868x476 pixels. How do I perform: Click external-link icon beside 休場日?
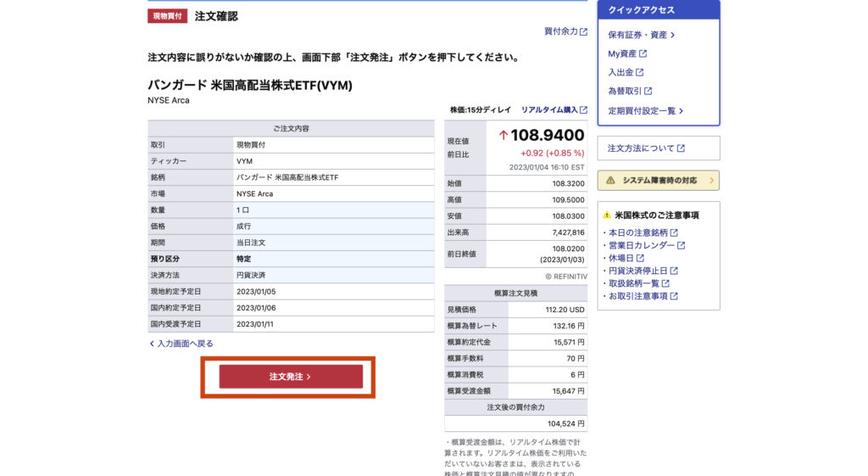coord(640,258)
